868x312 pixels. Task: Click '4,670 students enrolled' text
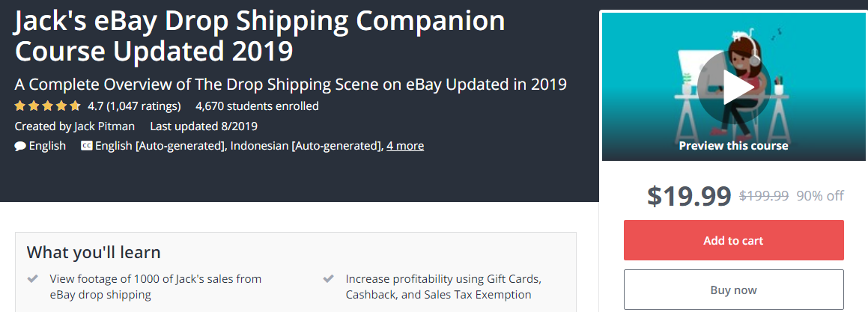257,105
